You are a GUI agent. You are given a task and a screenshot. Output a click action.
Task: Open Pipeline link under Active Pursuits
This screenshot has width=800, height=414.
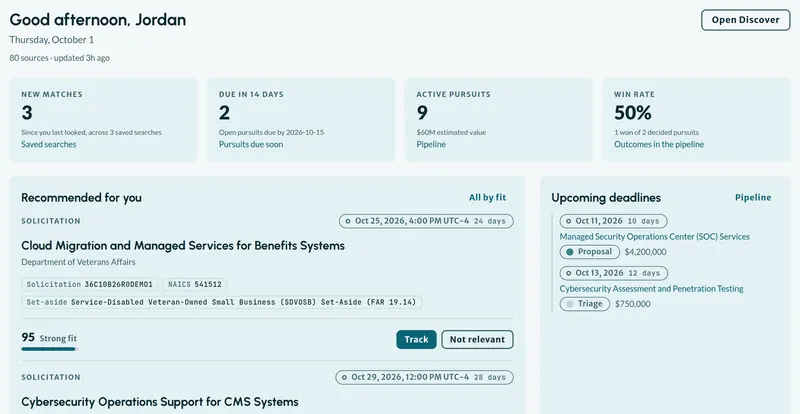pyautogui.click(x=431, y=144)
